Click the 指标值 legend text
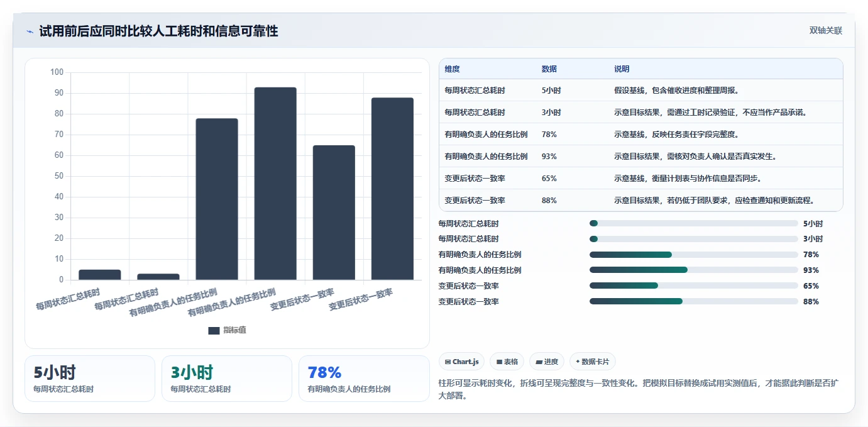 (x=234, y=330)
